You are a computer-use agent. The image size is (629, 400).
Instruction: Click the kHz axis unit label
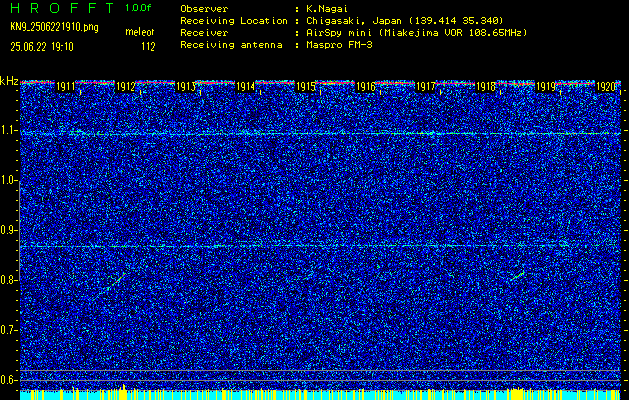tap(9, 81)
